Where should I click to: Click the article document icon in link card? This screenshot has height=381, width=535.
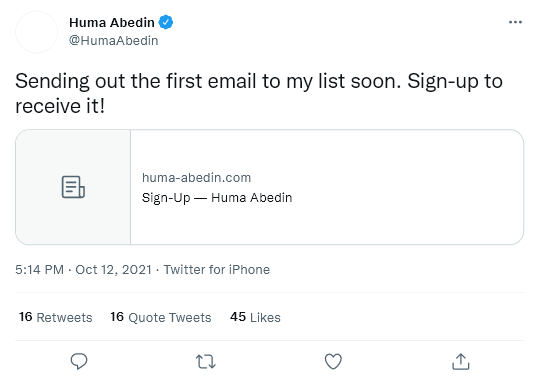click(x=73, y=187)
